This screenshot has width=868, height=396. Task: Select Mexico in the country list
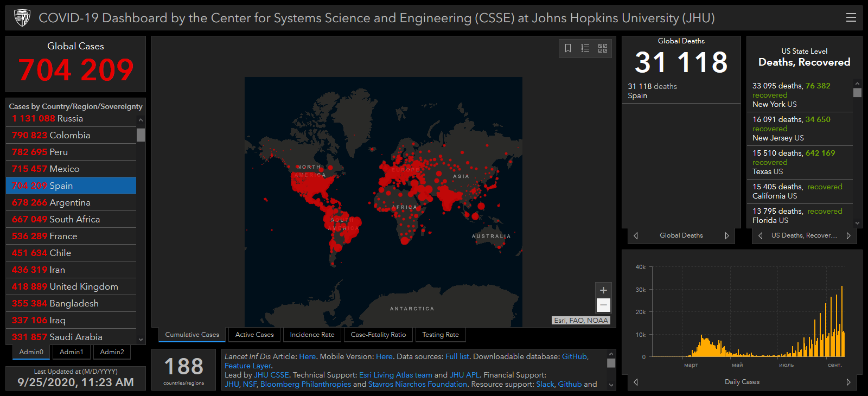(x=71, y=169)
